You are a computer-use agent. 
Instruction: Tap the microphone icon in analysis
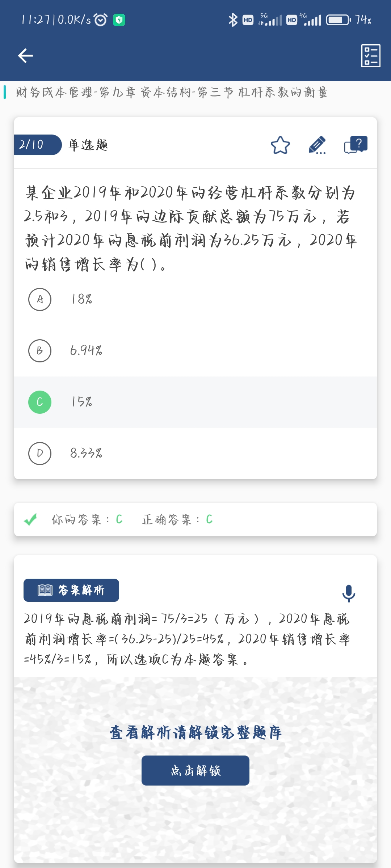[x=349, y=593]
